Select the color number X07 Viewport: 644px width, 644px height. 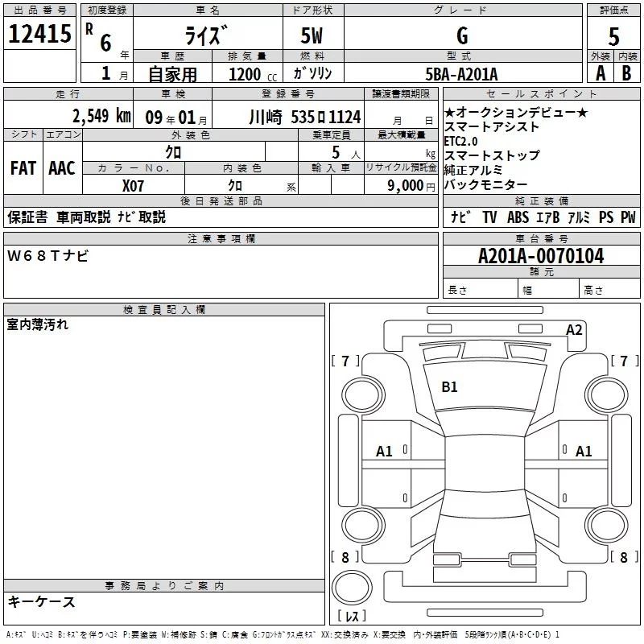[x=133, y=185]
